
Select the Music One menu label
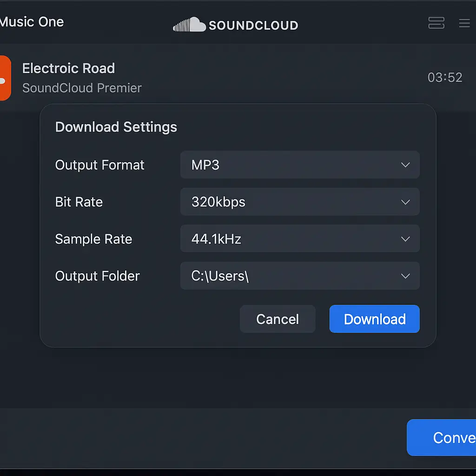click(x=32, y=21)
